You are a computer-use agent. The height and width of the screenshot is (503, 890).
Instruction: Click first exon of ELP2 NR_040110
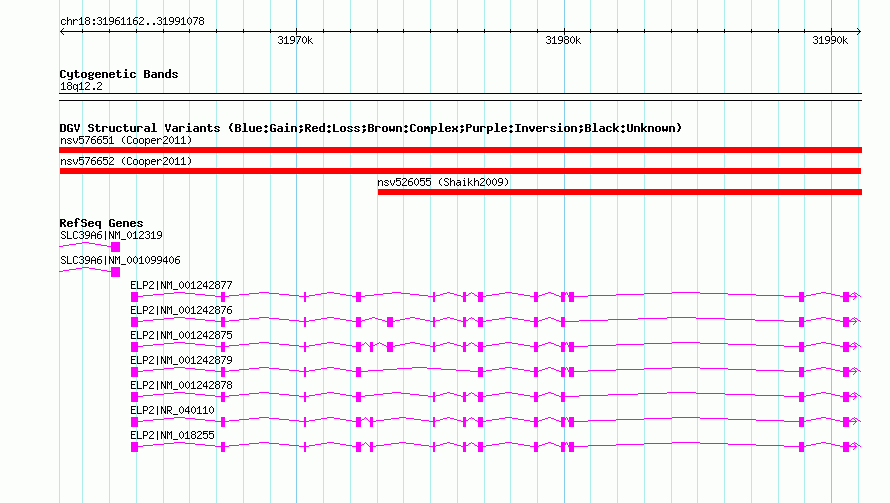tap(135, 422)
